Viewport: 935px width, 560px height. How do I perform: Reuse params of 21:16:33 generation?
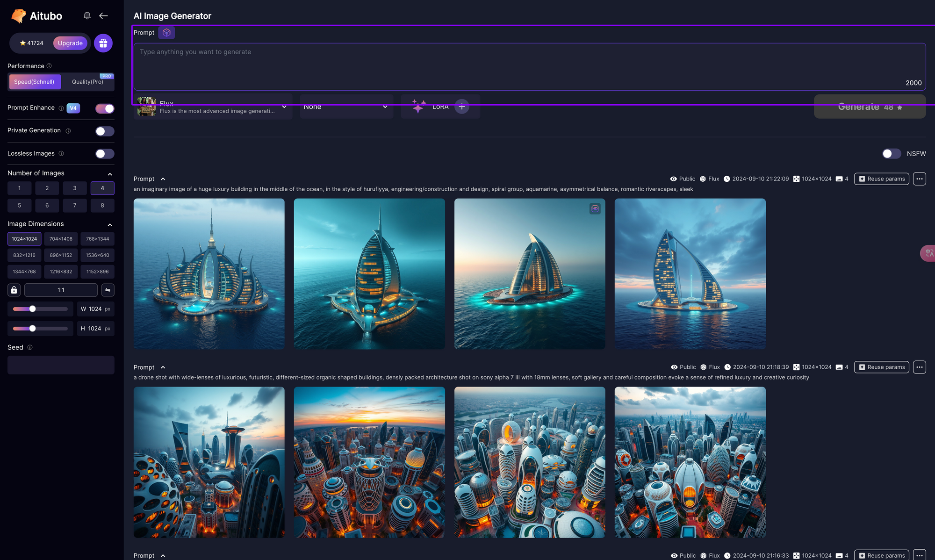point(881,555)
